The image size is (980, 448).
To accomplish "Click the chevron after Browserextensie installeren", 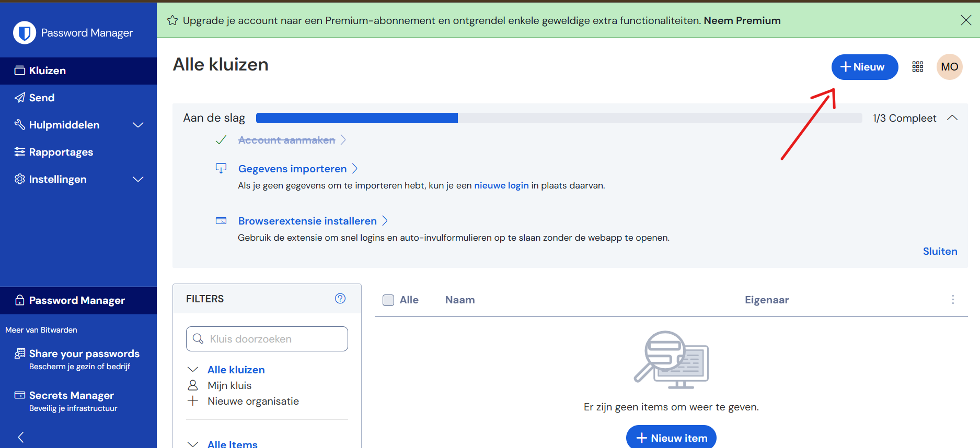I will [x=385, y=221].
